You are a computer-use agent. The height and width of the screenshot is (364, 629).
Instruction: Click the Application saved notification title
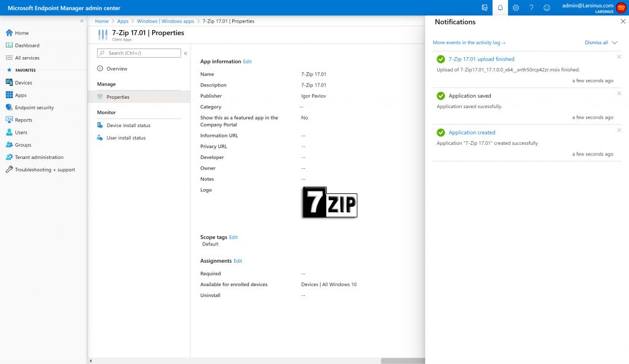(470, 96)
